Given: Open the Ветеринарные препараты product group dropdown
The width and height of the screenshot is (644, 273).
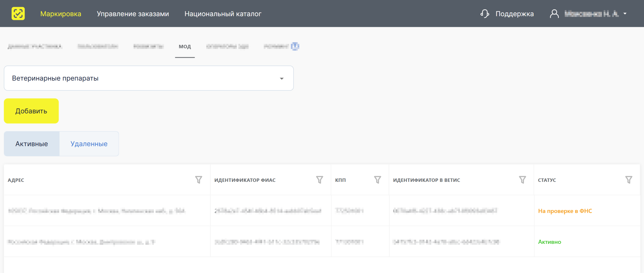Looking at the screenshot, I should 149,78.
